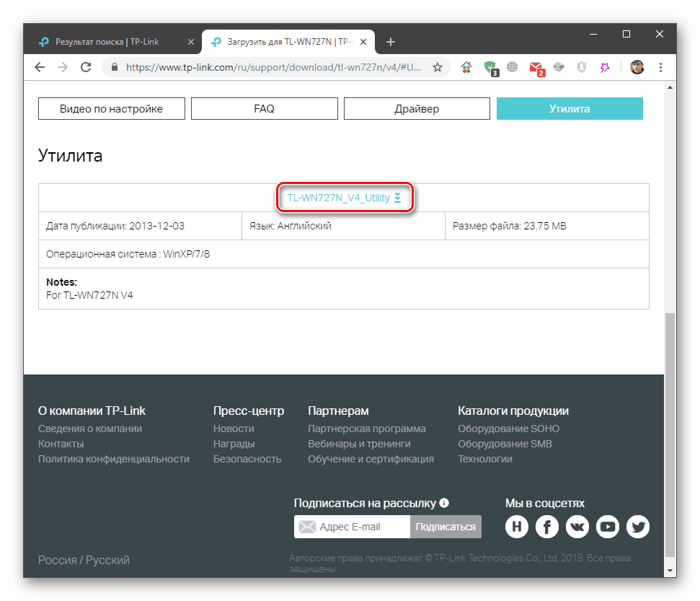This screenshot has width=700, height=601.
Task: Close the Результат поиска tab
Action: coord(191,42)
